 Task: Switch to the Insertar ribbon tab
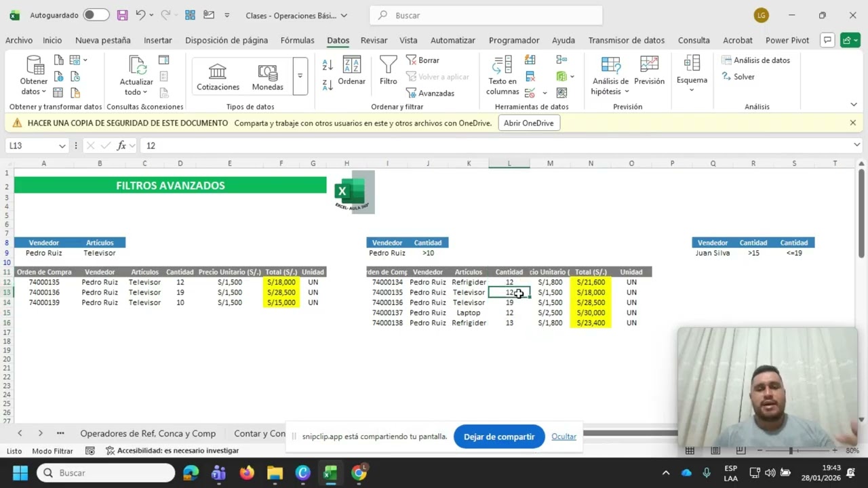tap(158, 40)
